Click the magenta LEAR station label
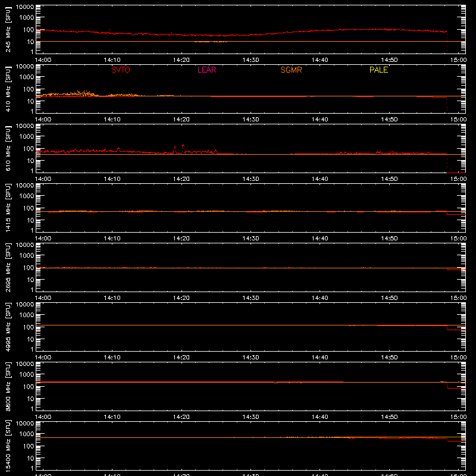Screen dimensions: 476x476 click(x=206, y=70)
